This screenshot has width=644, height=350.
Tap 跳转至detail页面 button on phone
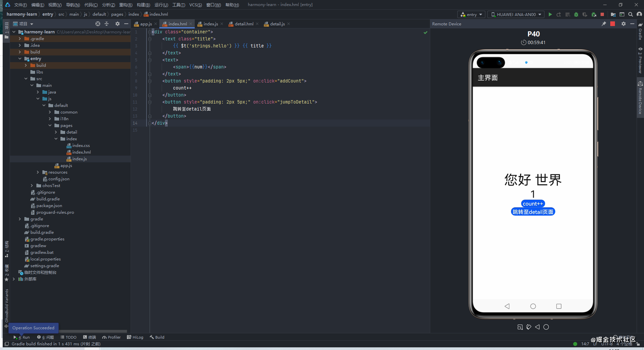click(x=533, y=212)
